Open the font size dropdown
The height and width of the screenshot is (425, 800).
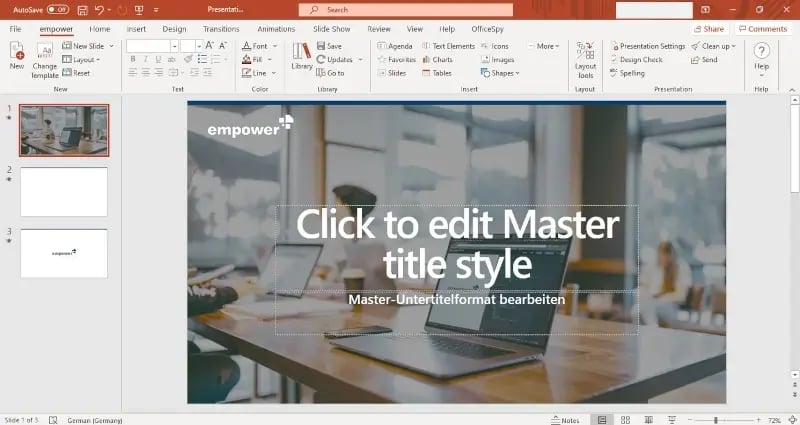pos(199,46)
